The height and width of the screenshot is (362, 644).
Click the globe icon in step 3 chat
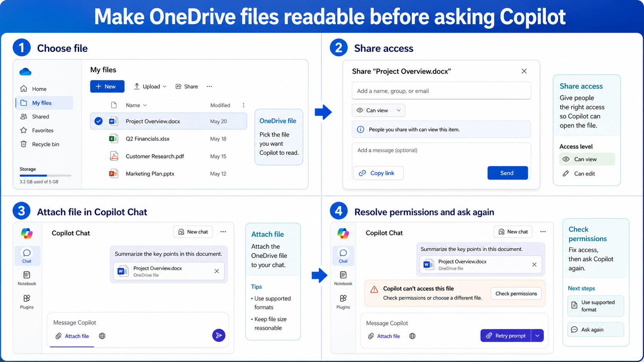[102, 336]
